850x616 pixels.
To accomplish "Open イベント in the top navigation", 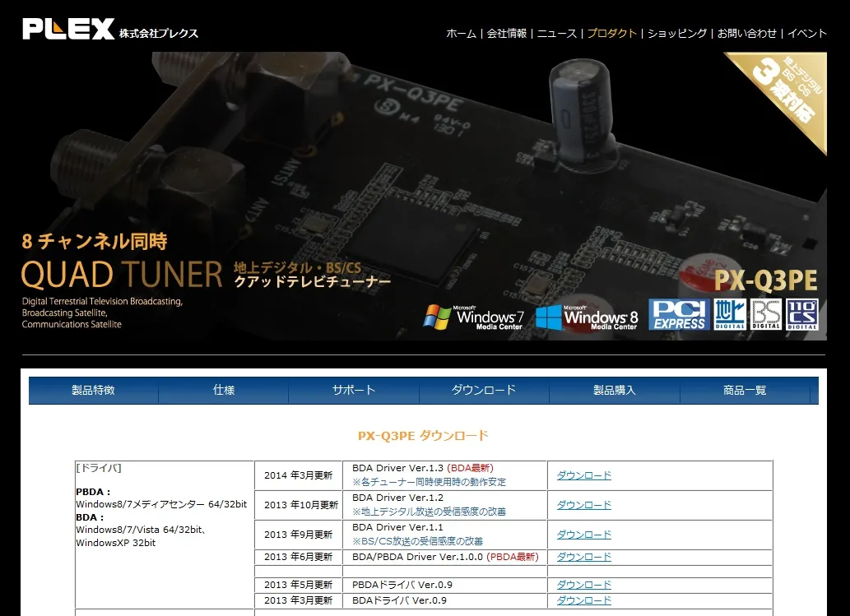I will 806,33.
